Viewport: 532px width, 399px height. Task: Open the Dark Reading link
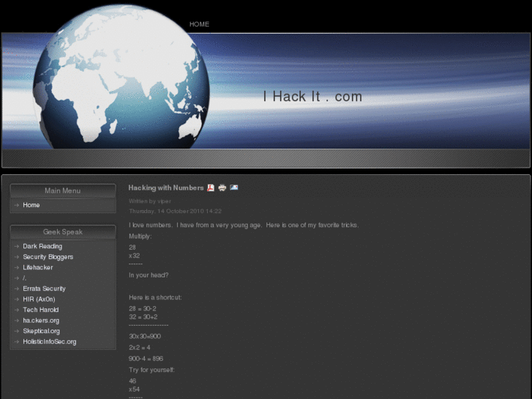click(x=42, y=246)
